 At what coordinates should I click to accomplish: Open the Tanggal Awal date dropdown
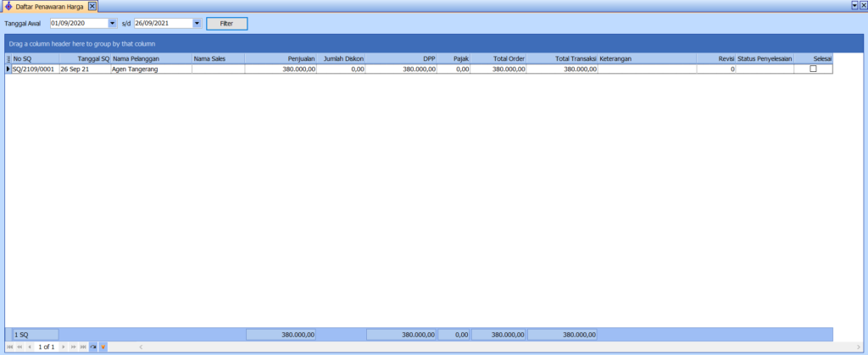(x=113, y=24)
